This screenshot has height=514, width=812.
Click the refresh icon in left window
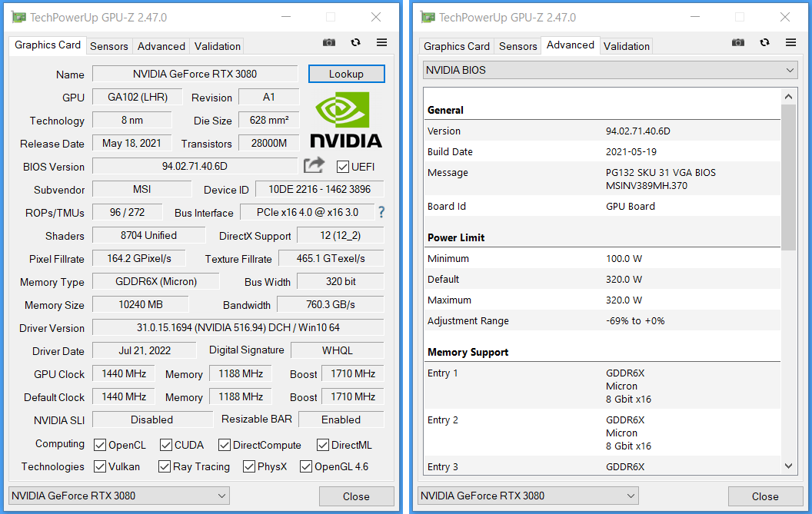click(x=355, y=42)
